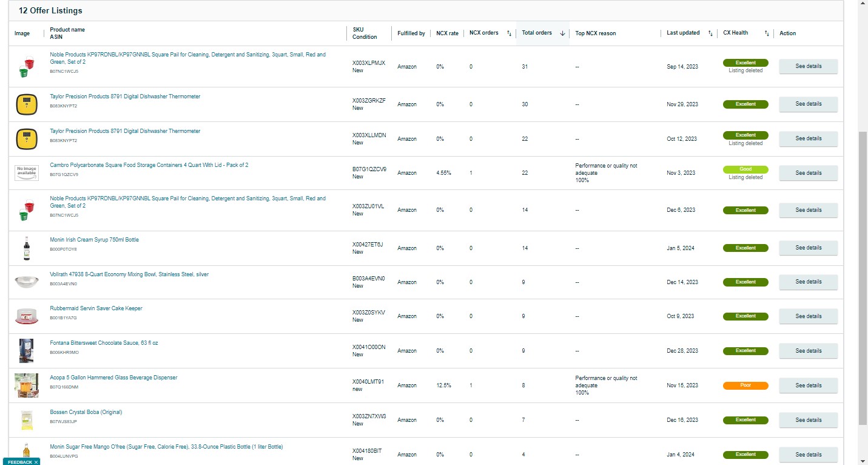This screenshot has width=868, height=465.
Task: Click the Vollrath mixing bowl thumbnail
Action: coord(27,282)
